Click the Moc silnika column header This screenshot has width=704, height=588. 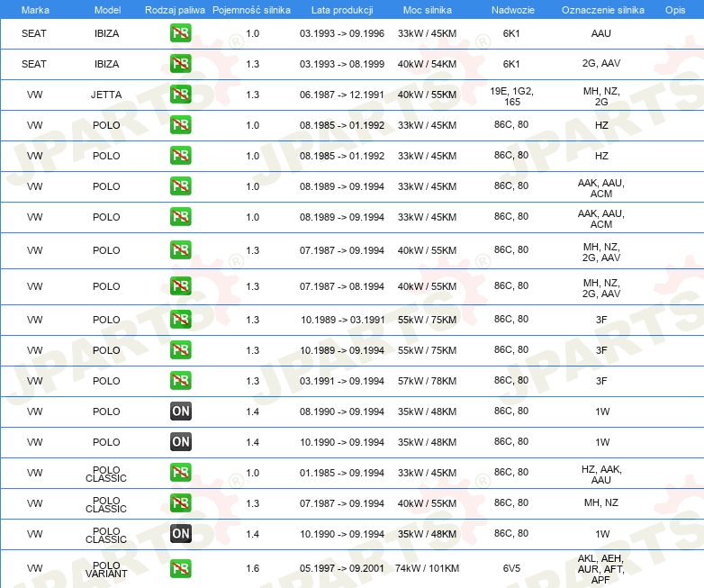(x=427, y=10)
